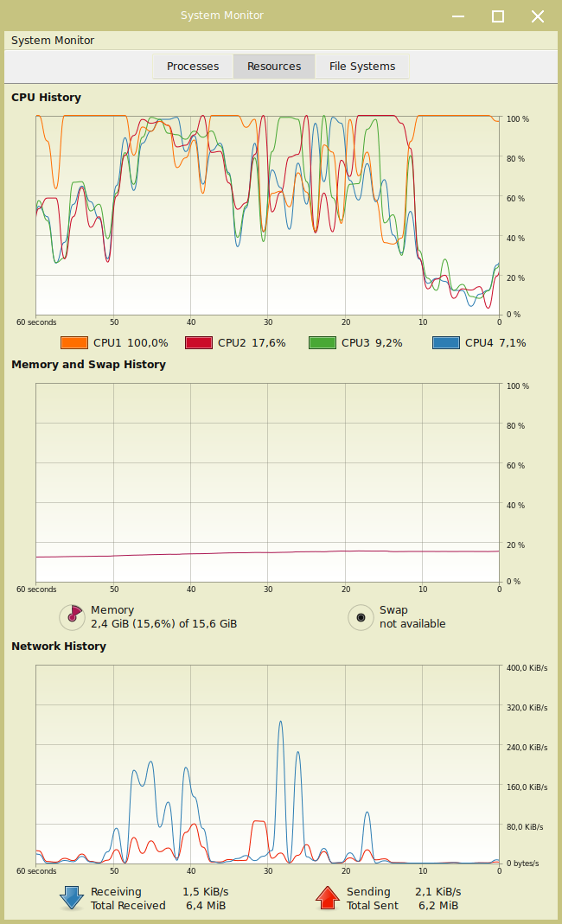Click the CPU1 100,0% label

(131, 342)
